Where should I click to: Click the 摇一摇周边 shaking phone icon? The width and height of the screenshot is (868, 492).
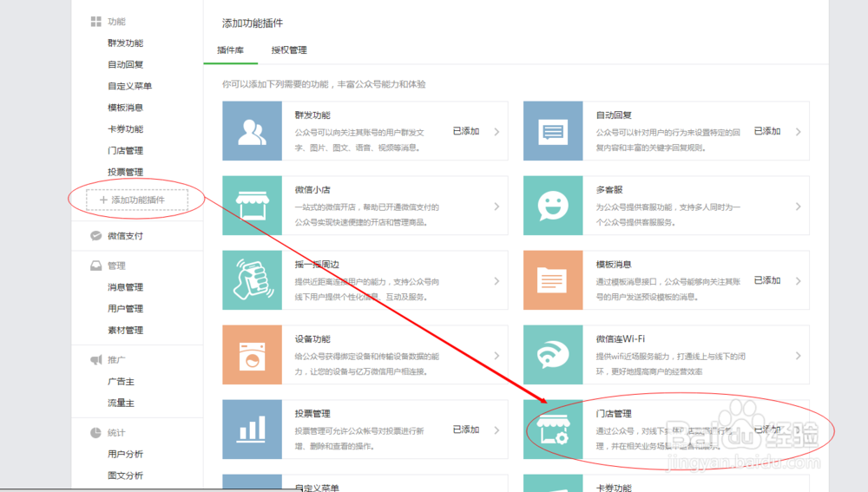[252, 280]
